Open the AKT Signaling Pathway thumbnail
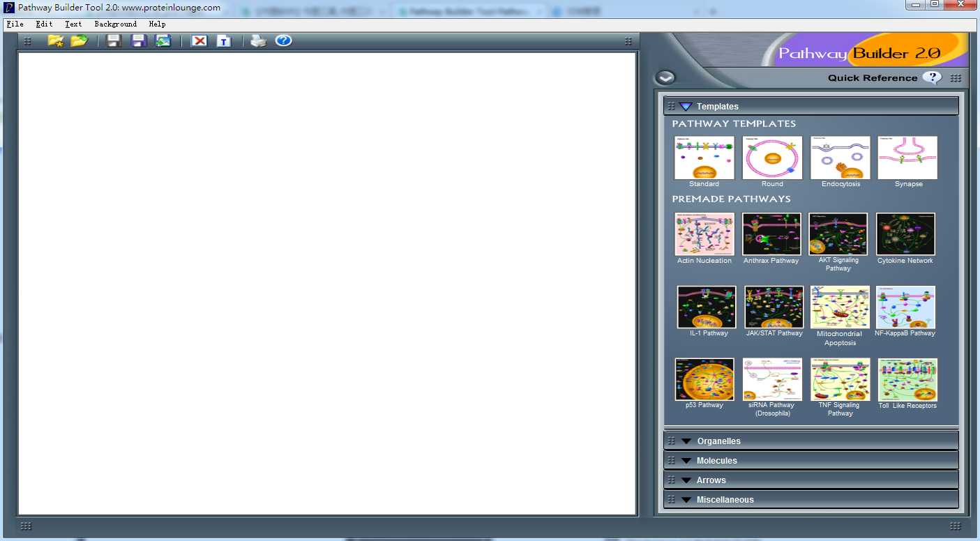Screen dimensions: 980x541 (x=838, y=234)
